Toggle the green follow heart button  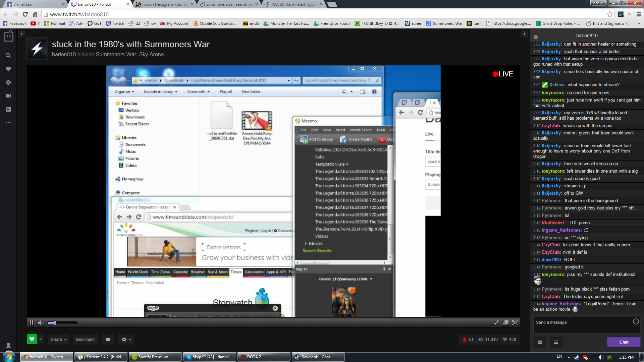coord(32,339)
